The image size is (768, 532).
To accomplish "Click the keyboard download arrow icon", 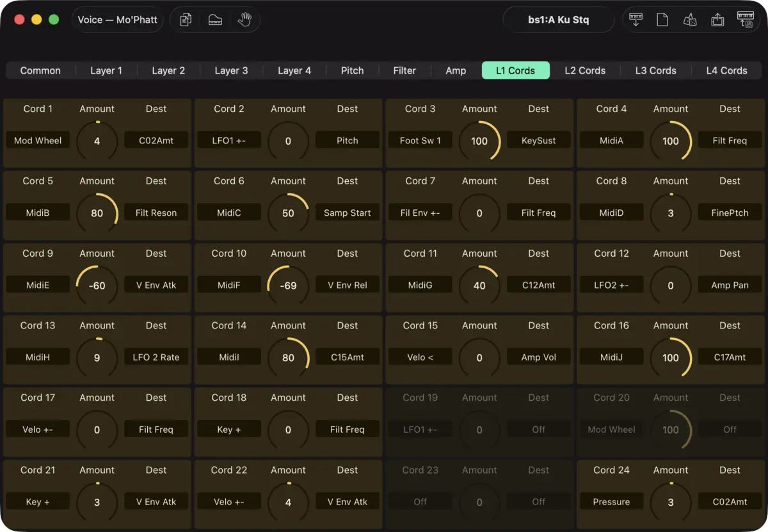I will point(636,20).
